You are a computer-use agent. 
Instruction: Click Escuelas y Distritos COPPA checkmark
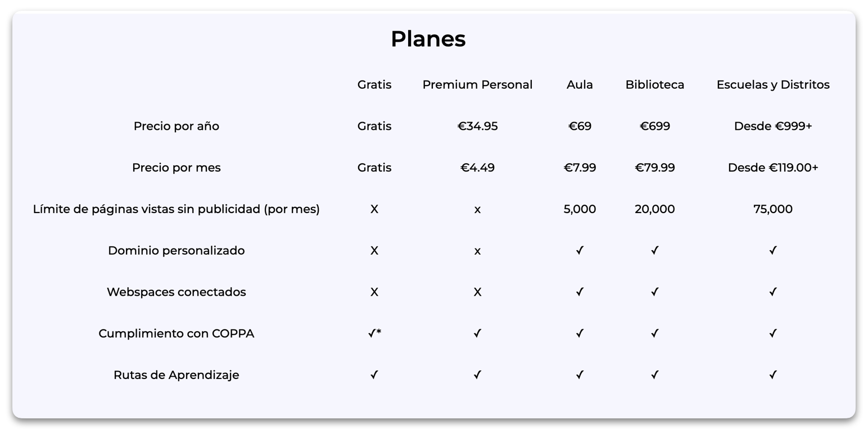tap(773, 333)
